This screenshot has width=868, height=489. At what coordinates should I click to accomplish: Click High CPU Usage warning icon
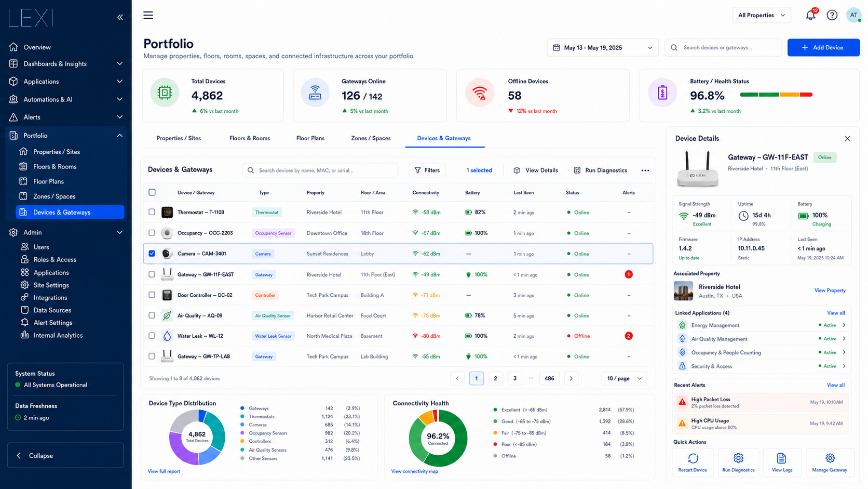coord(682,424)
